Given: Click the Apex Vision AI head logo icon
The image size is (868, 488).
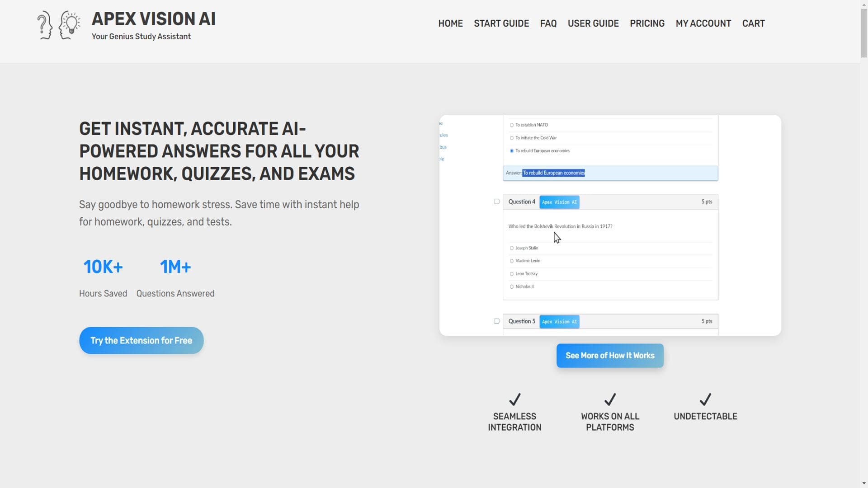Looking at the screenshot, I should [59, 25].
